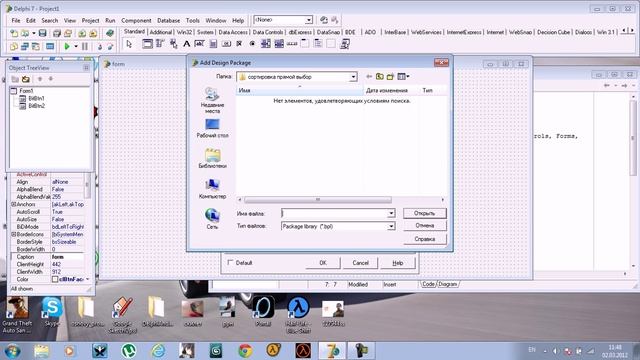Open the file name (Имя файла) dropdown arrow
This screenshot has height=360, width=640.
[x=391, y=213]
